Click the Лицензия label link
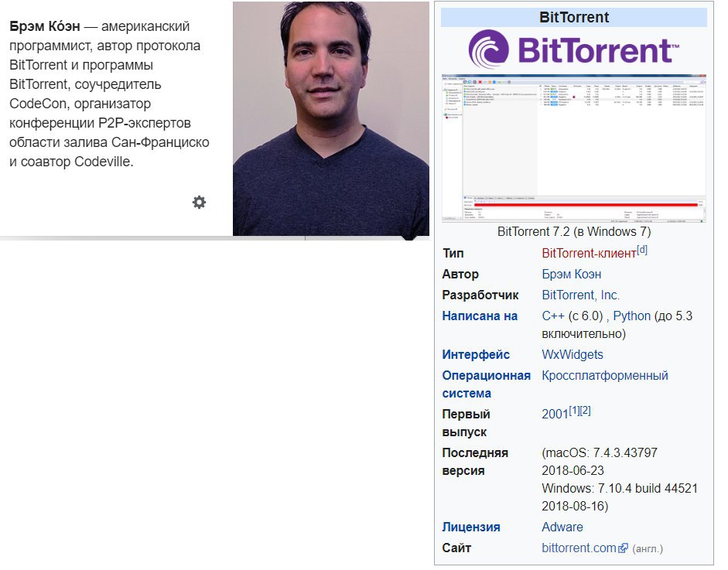Screen dimensions: 728x570 click(471, 527)
